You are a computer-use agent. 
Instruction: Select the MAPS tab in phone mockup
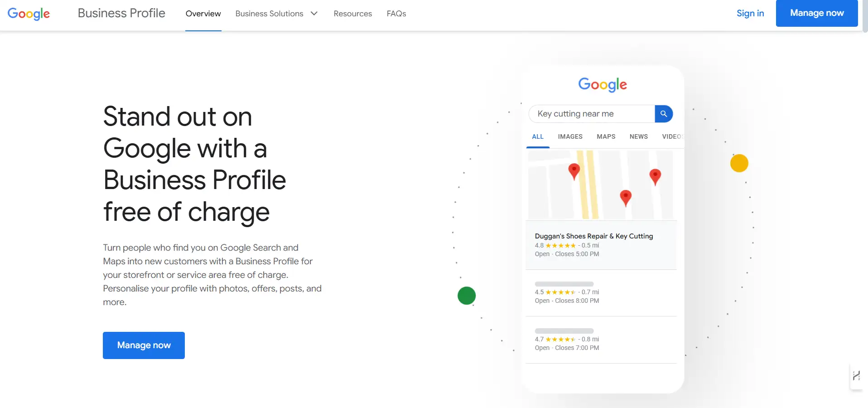pos(606,136)
